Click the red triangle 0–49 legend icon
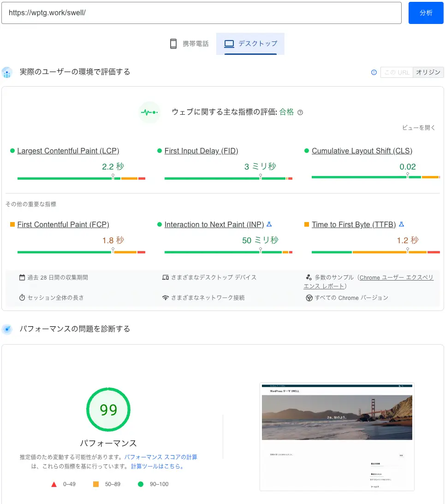445x504 pixels. 54,484
